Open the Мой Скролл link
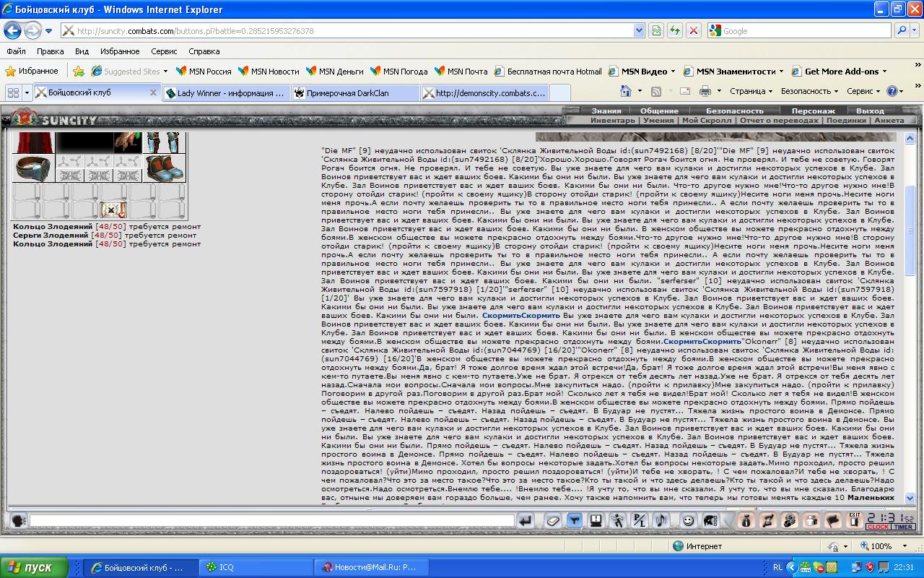This screenshot has height=578, width=924. click(707, 121)
